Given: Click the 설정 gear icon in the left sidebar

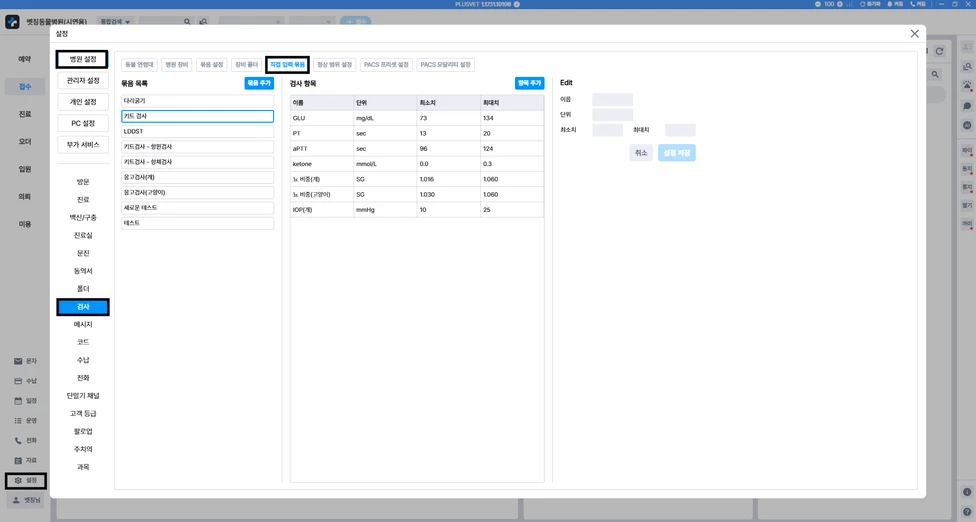Looking at the screenshot, I should pos(18,480).
